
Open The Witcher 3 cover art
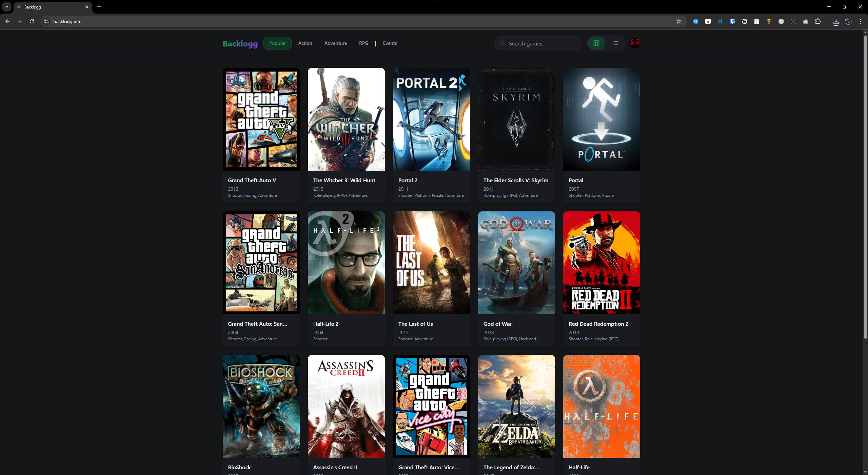click(x=346, y=119)
